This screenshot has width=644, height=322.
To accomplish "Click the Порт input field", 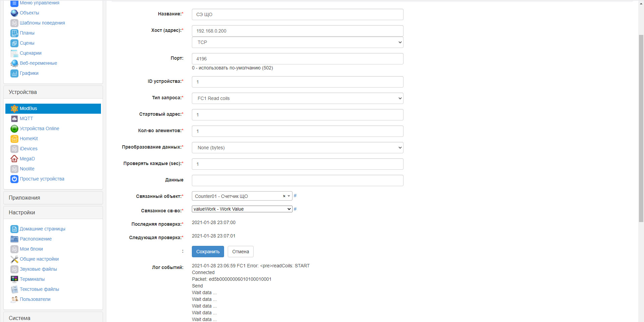I will (298, 59).
